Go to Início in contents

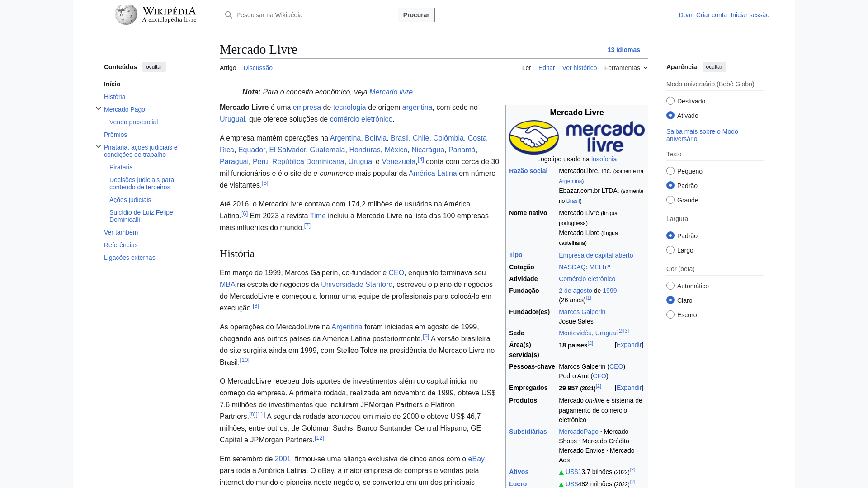pos(112,84)
